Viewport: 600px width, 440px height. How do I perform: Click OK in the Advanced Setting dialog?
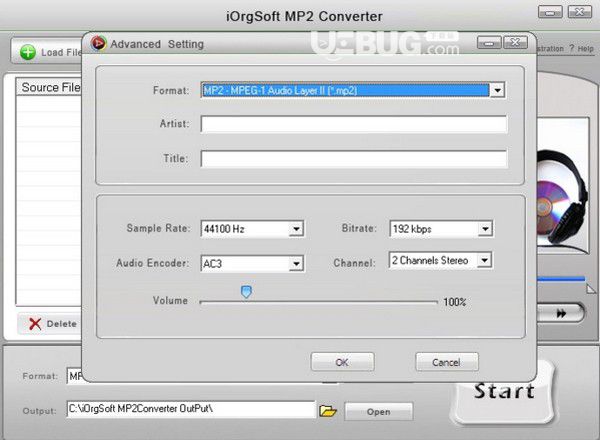coord(342,362)
